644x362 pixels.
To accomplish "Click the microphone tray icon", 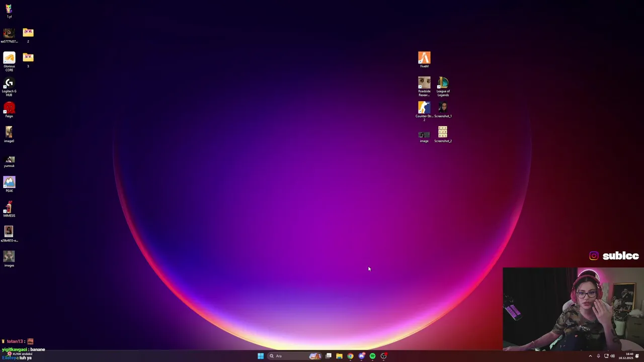I will pyautogui.click(x=598, y=356).
